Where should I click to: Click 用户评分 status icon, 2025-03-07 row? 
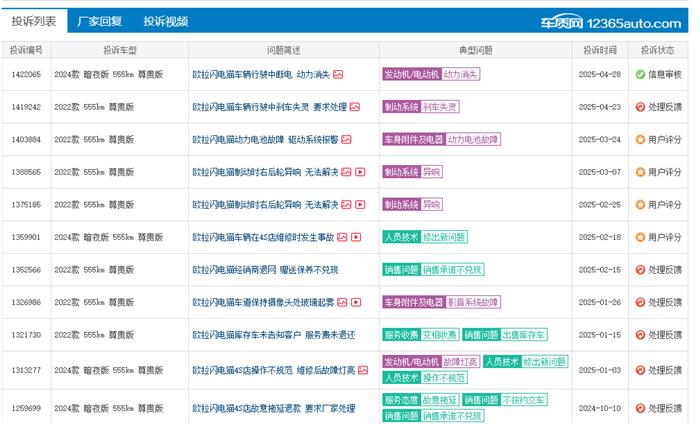(x=640, y=172)
